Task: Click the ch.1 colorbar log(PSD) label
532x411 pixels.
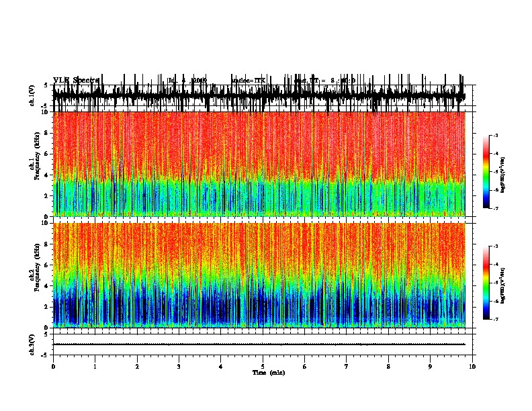Action: click(x=502, y=175)
